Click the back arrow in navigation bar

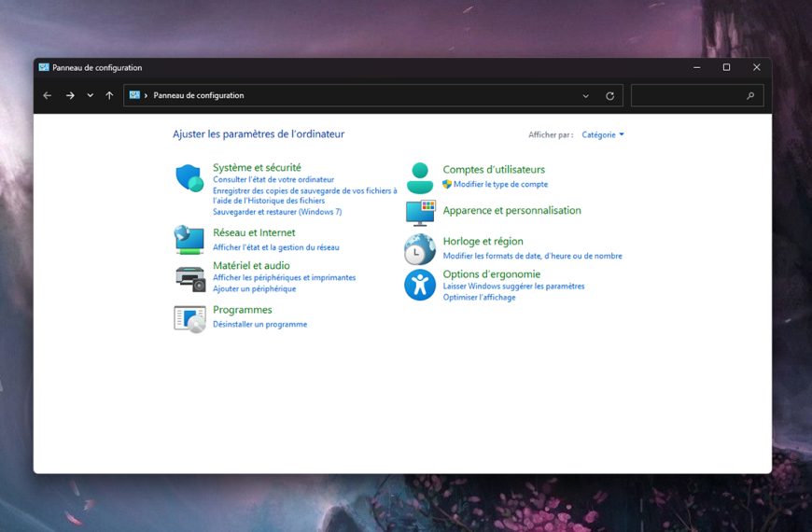pyautogui.click(x=47, y=96)
